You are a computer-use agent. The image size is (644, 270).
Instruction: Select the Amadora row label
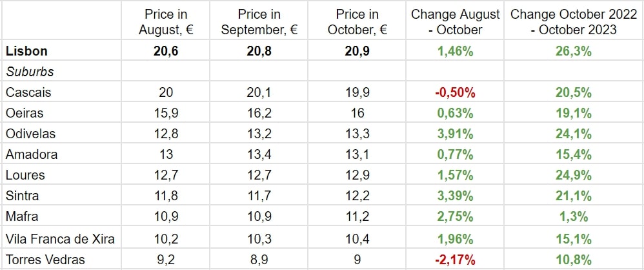click(x=31, y=154)
